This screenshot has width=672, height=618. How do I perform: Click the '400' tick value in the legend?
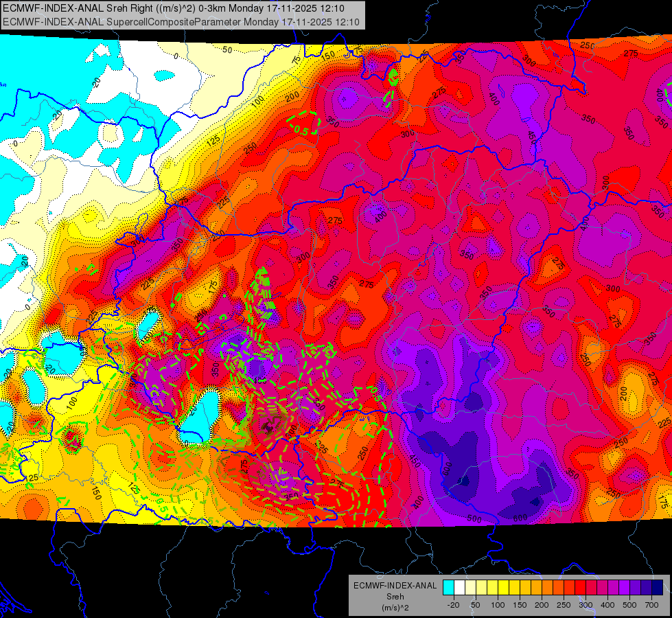click(607, 605)
